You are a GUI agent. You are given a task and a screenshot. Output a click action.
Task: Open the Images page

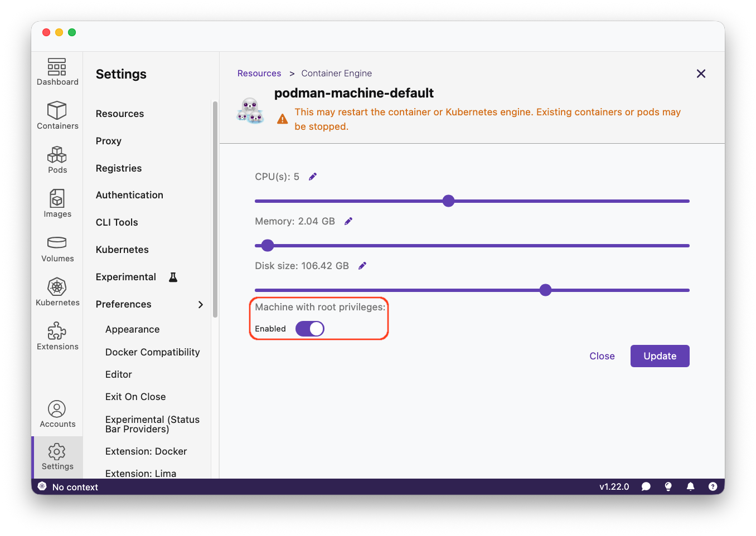[57, 203]
